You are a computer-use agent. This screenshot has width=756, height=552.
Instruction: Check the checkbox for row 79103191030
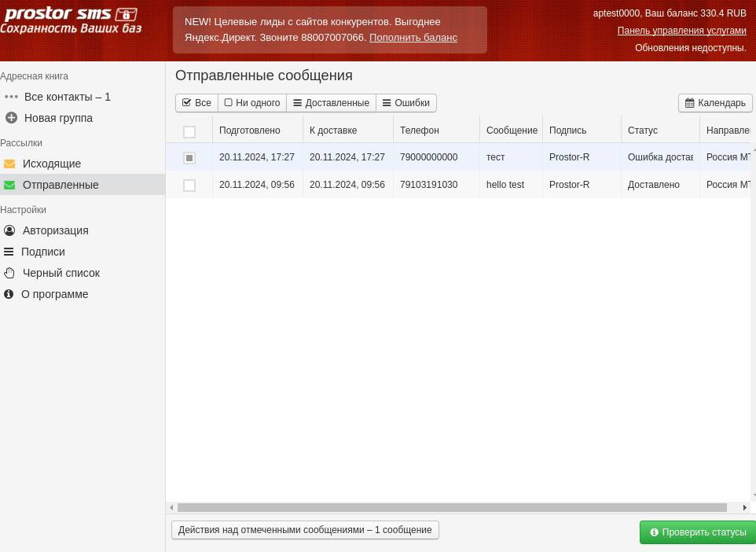tap(189, 186)
